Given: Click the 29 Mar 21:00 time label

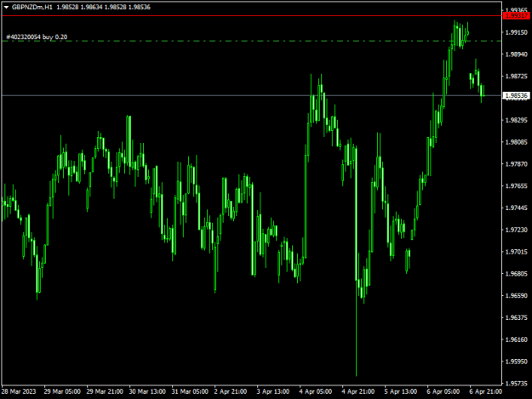Looking at the screenshot, I should click(x=105, y=391).
